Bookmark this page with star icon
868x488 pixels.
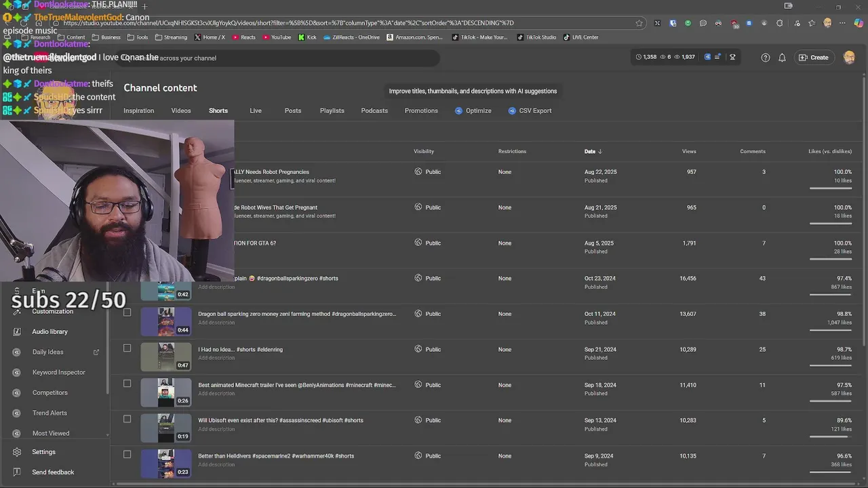point(639,23)
